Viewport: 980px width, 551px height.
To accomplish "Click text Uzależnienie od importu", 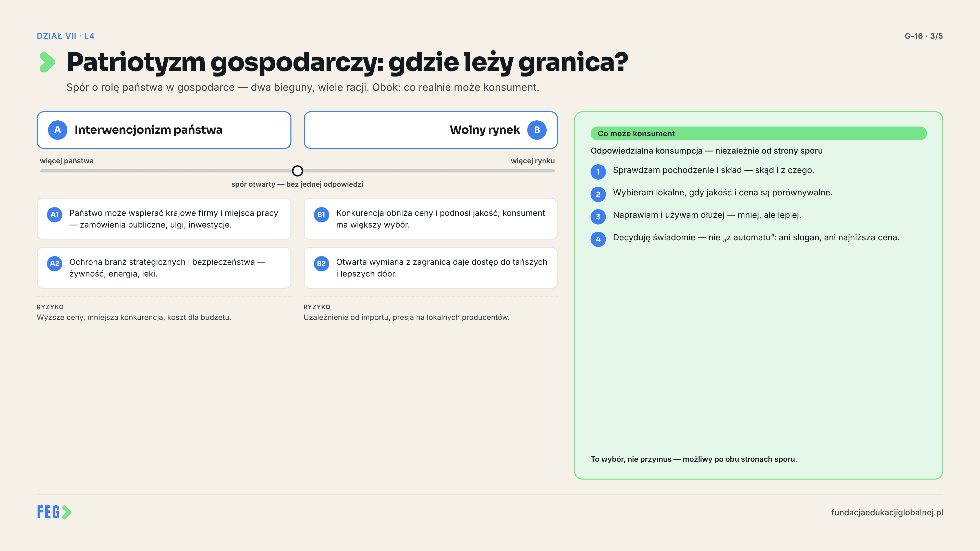I will point(406,318).
